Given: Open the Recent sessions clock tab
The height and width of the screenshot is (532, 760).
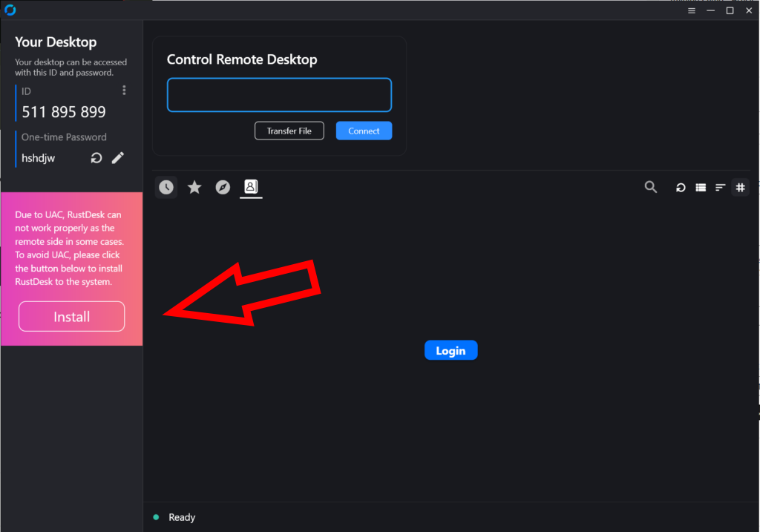Looking at the screenshot, I should (x=166, y=188).
